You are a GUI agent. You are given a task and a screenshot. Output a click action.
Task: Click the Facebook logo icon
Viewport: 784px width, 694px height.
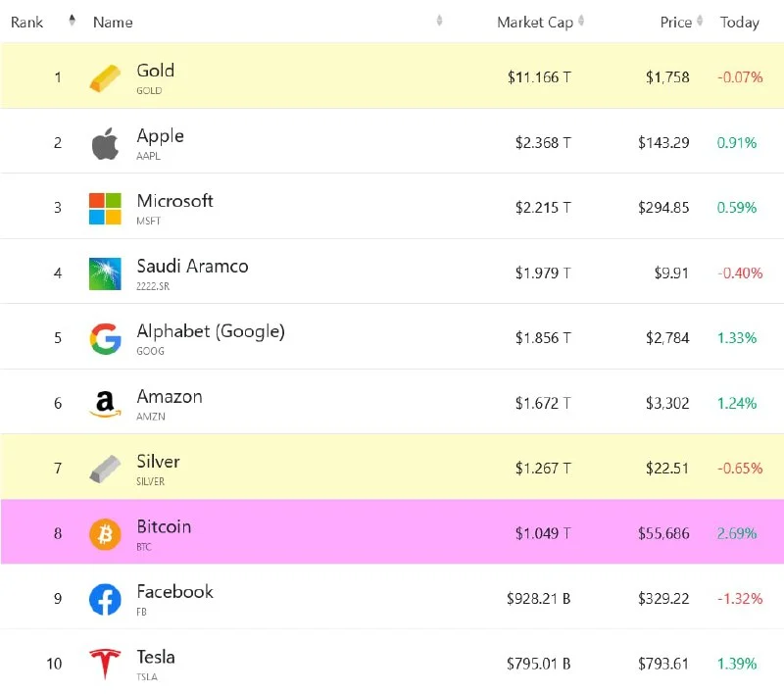click(105, 599)
